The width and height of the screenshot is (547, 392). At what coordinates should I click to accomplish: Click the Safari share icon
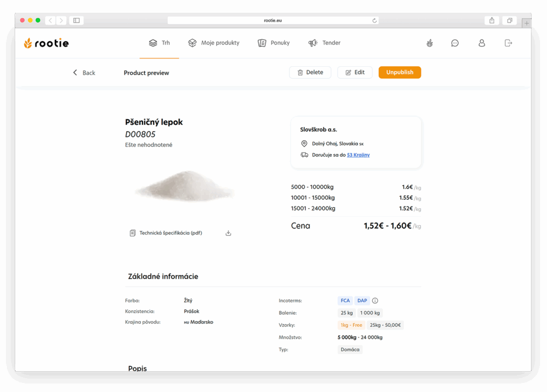coord(491,20)
